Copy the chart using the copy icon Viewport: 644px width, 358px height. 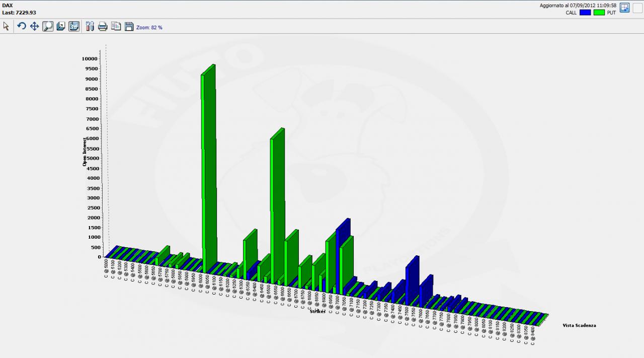pos(116,26)
